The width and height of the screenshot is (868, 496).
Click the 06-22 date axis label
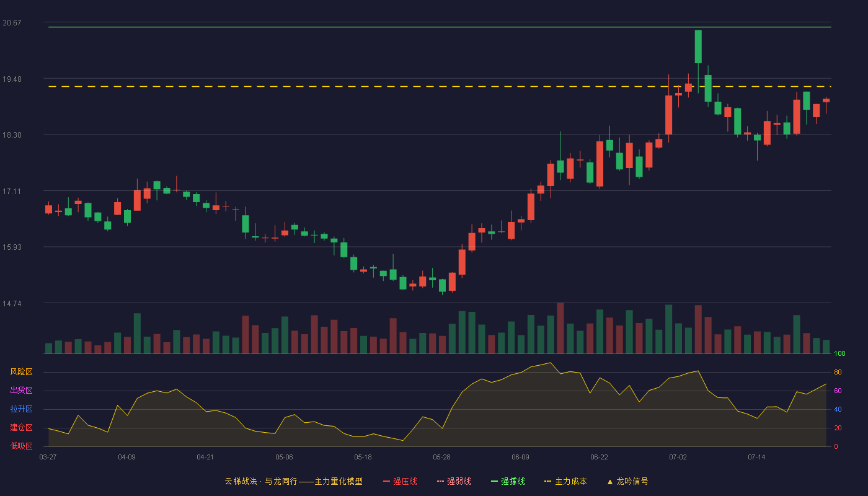click(x=599, y=457)
